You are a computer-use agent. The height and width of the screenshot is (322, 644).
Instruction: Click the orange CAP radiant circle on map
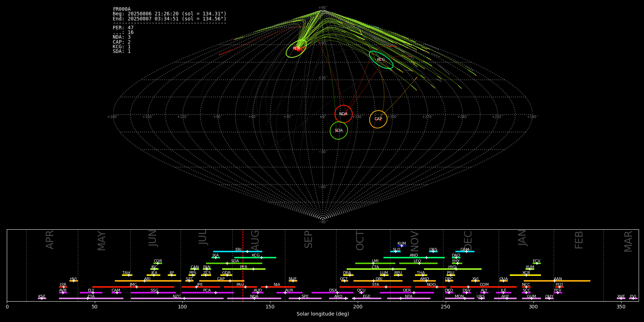tap(378, 119)
